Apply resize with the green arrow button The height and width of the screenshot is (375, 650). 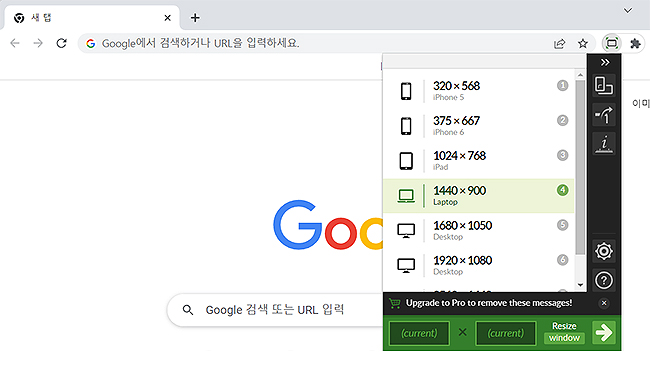point(604,332)
